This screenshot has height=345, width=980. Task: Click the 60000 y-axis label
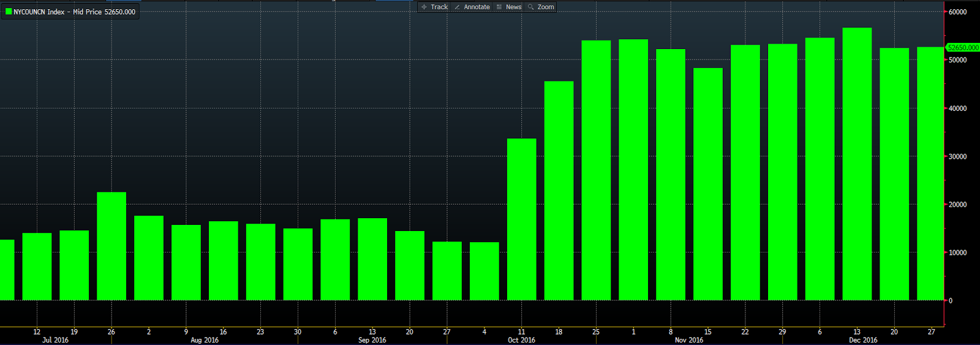coord(957,12)
